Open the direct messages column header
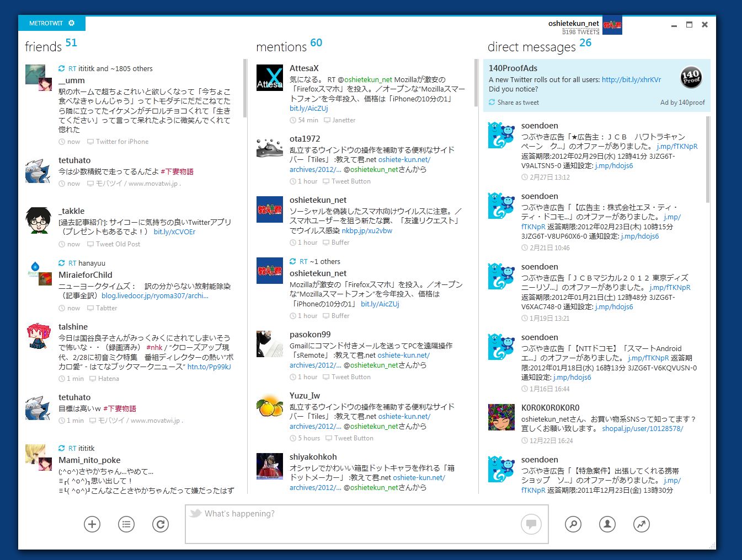The image size is (742, 560). point(532,47)
